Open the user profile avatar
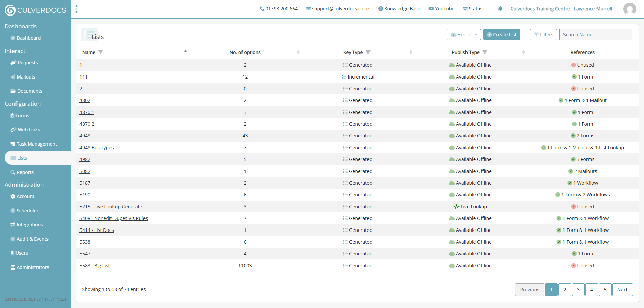The width and height of the screenshot is (644, 308). tap(630, 9)
